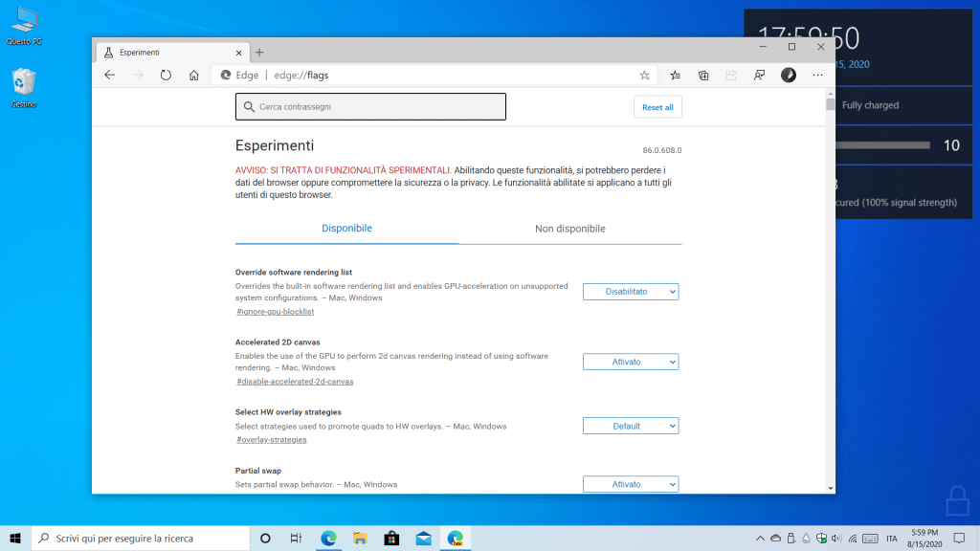
Task: Switch to the Non disponibile tab
Action: coord(569,229)
